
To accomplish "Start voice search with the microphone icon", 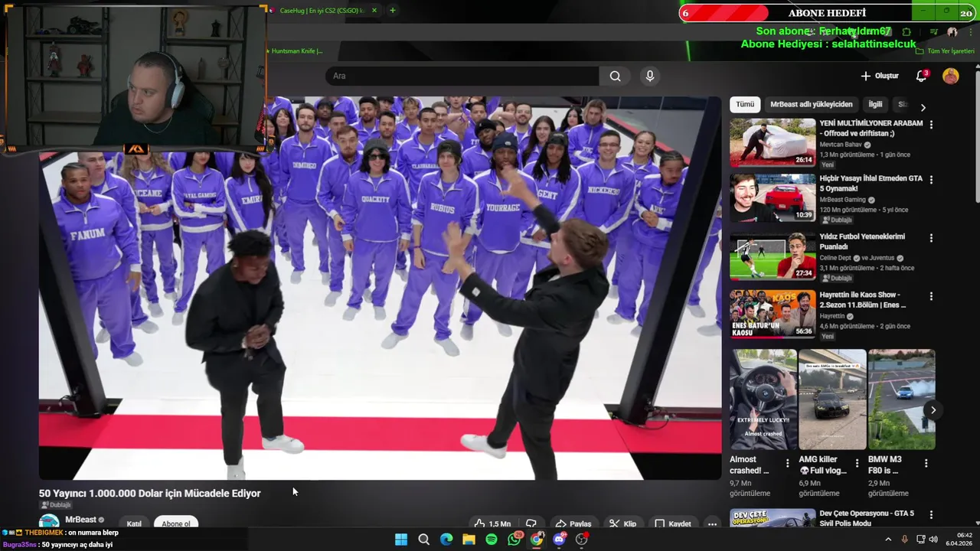I will pos(650,76).
